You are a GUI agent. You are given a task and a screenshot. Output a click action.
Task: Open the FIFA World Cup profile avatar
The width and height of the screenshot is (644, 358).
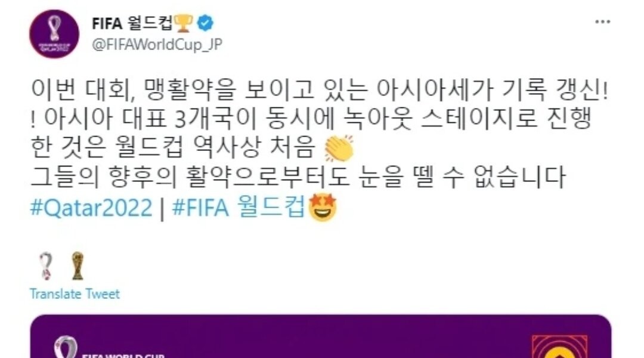pyautogui.click(x=54, y=33)
